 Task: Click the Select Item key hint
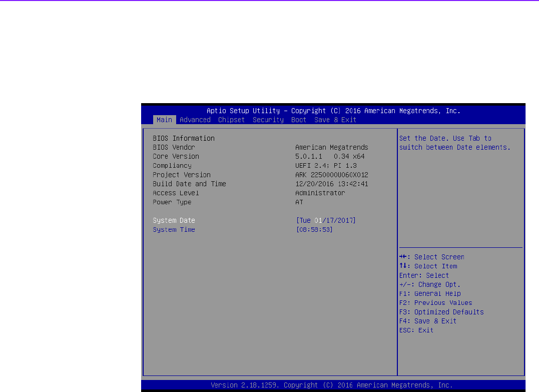(x=428, y=266)
